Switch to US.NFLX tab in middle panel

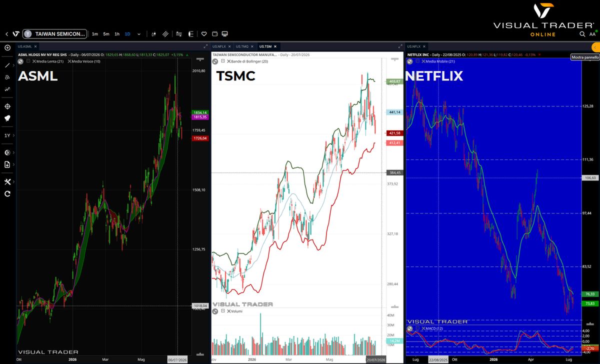[218, 46]
